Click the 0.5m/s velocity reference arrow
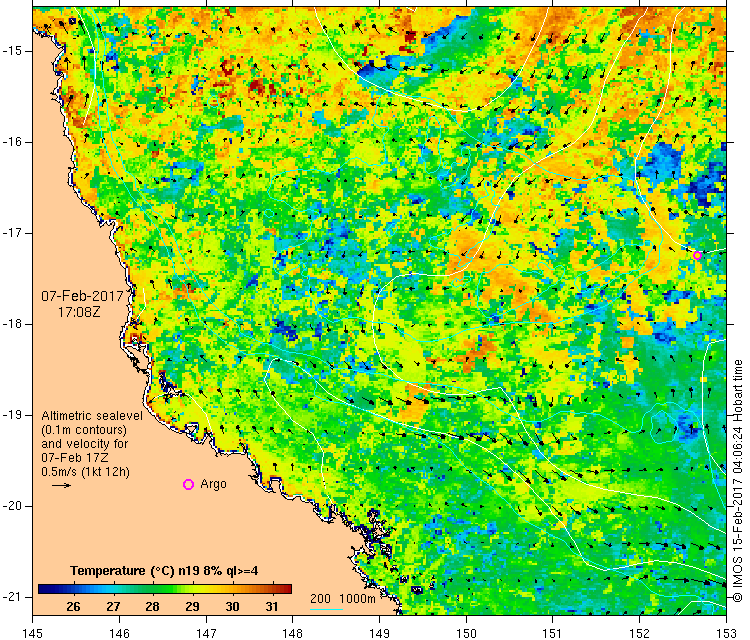The height and width of the screenshot is (640, 750). pos(61,486)
